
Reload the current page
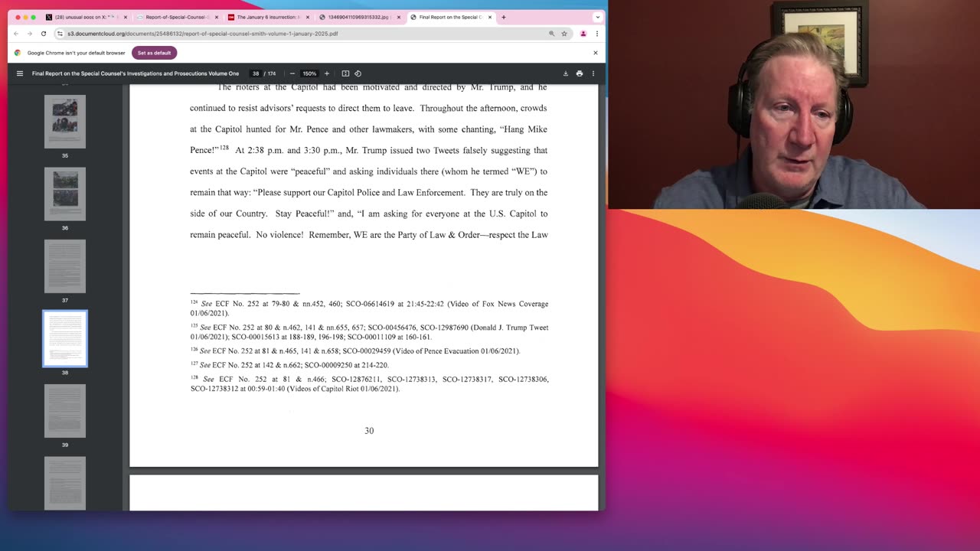[44, 34]
